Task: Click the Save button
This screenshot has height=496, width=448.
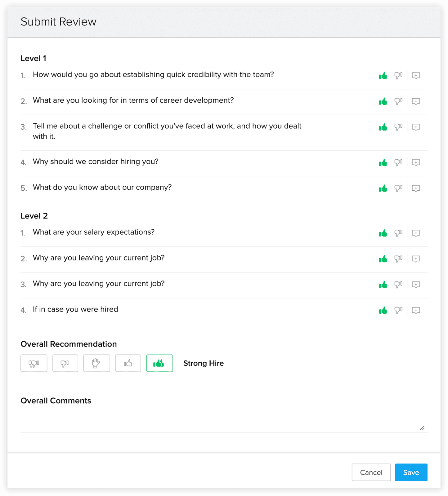Action: pyautogui.click(x=411, y=472)
